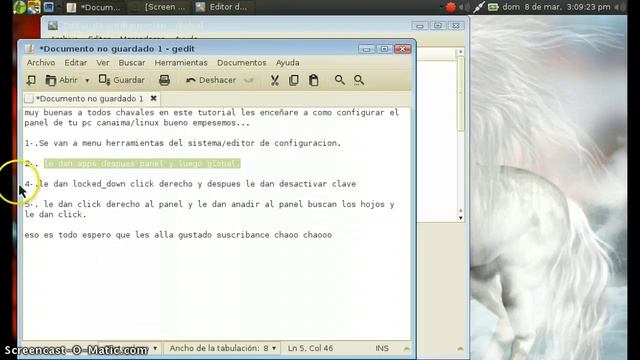
Task: Click the closing line 'eso es todo espero'
Action: pyautogui.click(x=178, y=235)
